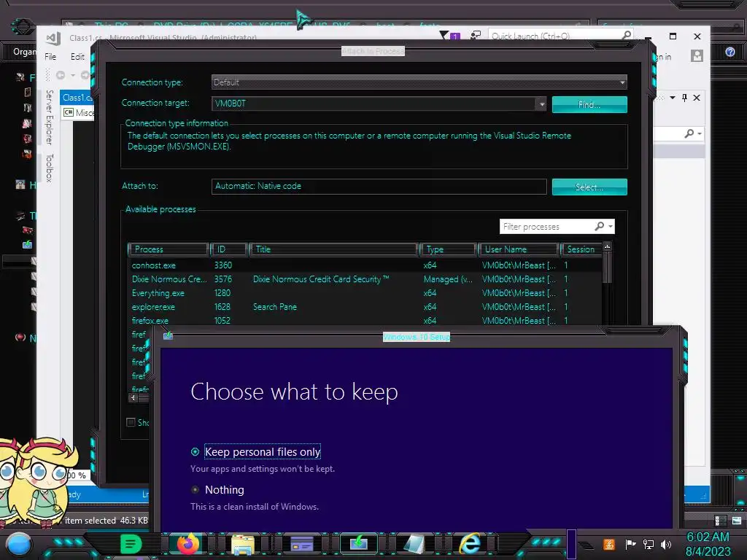The height and width of the screenshot is (560, 747).
Task: Click the network tray icon
Action: [x=649, y=544]
